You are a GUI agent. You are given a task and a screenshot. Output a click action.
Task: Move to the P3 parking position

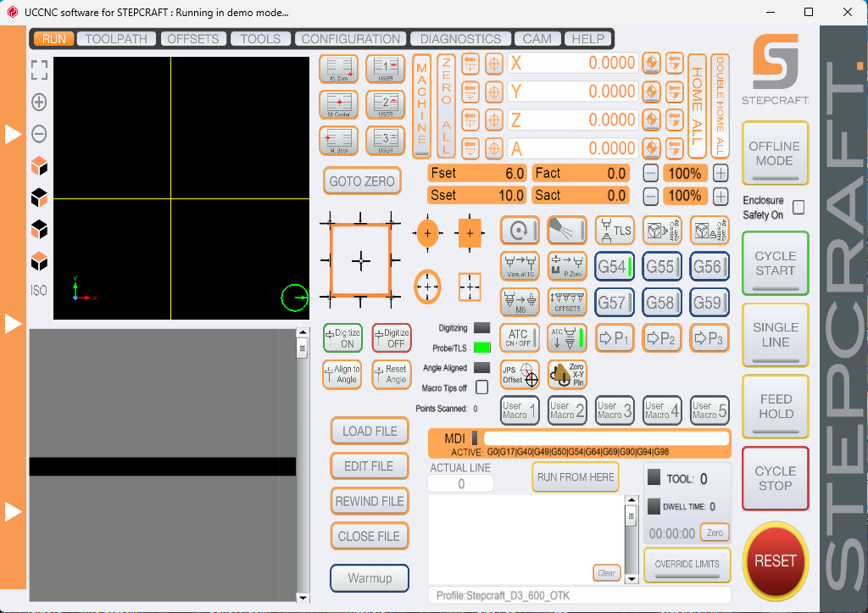[x=709, y=338]
